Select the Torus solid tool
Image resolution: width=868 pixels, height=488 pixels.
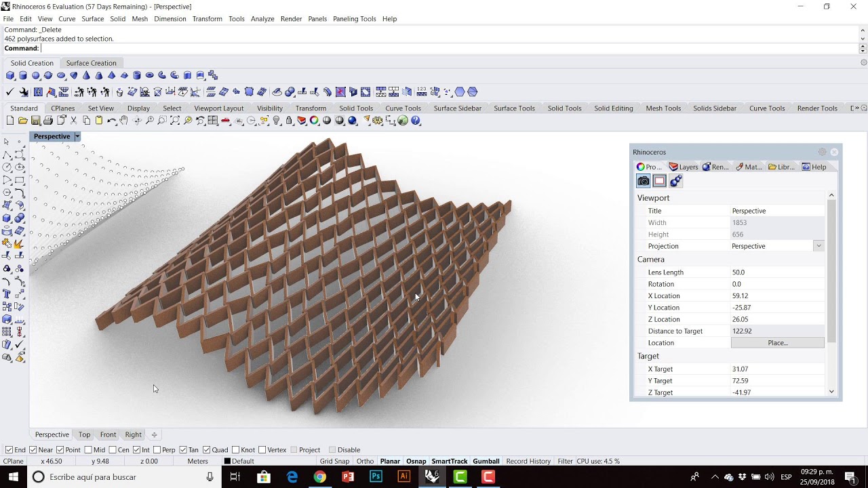(149, 75)
